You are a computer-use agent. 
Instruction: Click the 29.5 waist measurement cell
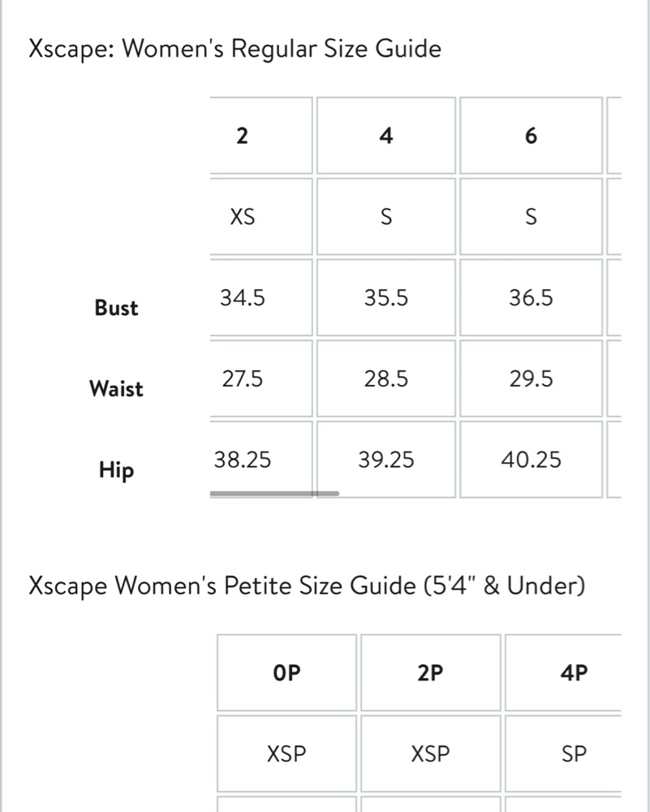point(531,378)
